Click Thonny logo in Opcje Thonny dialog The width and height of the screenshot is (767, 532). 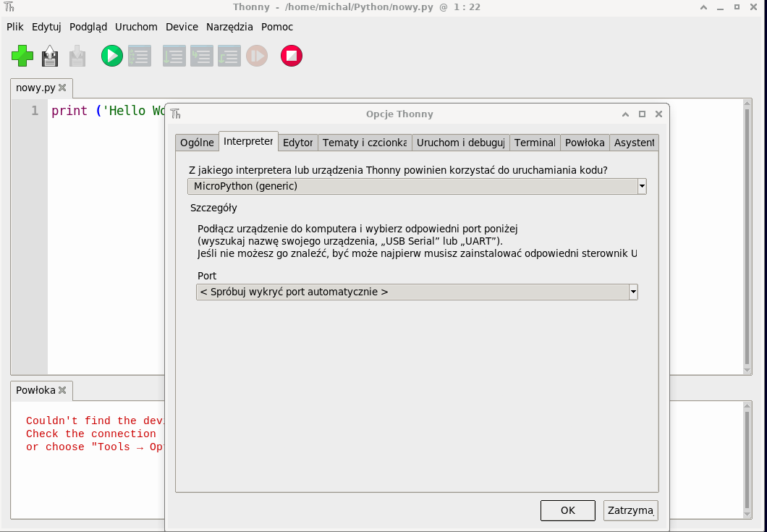pos(176,114)
